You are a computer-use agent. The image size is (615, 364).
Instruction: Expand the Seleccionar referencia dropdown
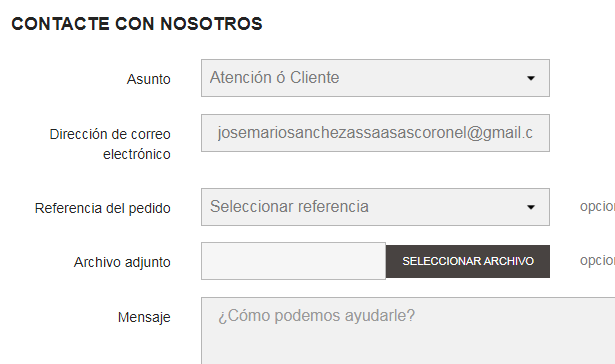(x=375, y=207)
